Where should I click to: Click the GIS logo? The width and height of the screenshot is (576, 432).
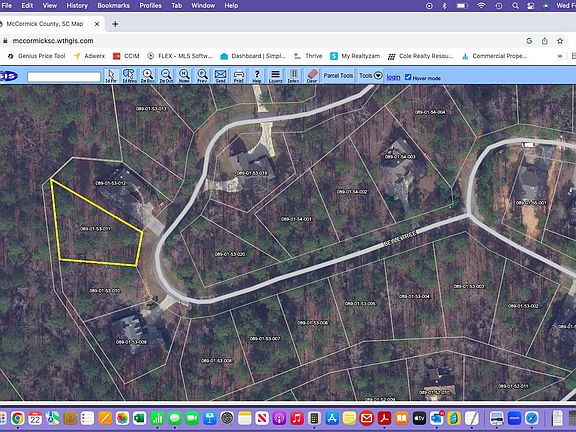(x=9, y=76)
